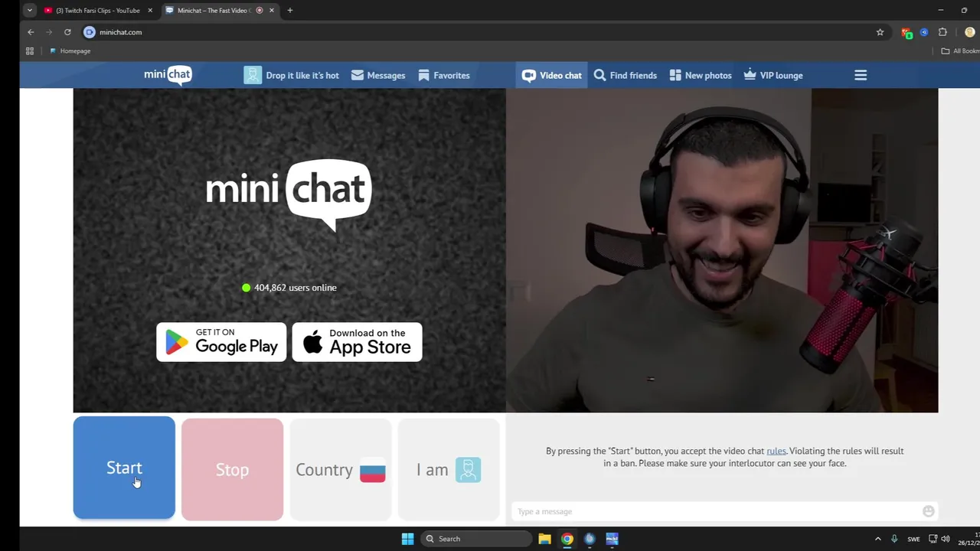The height and width of the screenshot is (551, 980).
Task: Open the network tray icon
Action: point(933,539)
